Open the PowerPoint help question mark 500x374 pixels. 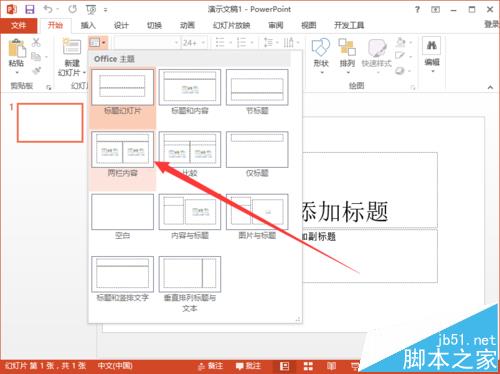click(x=417, y=9)
